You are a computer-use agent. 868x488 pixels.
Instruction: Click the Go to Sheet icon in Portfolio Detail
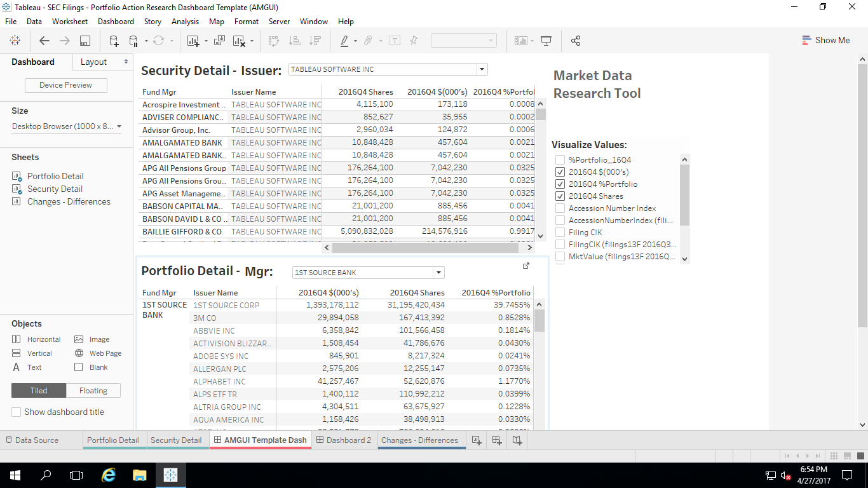[x=526, y=266]
